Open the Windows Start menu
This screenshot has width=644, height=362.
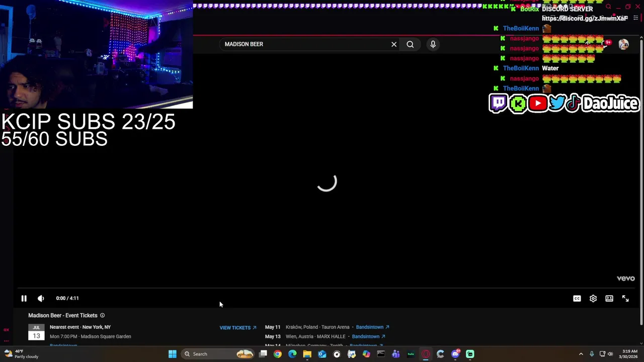172,354
